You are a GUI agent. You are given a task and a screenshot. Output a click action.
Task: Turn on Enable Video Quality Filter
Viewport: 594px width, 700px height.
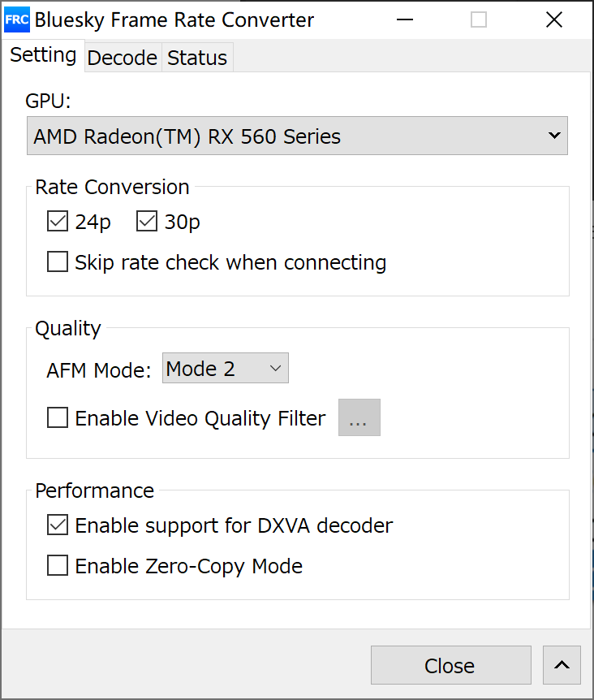pyautogui.click(x=58, y=418)
